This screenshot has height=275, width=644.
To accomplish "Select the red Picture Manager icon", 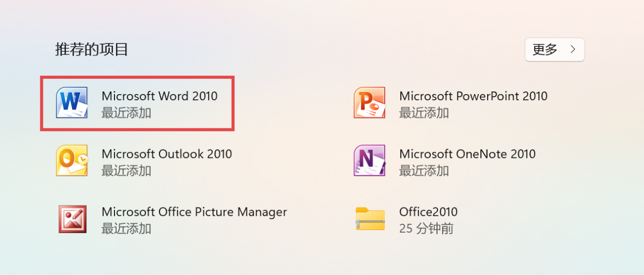I will 72,219.
